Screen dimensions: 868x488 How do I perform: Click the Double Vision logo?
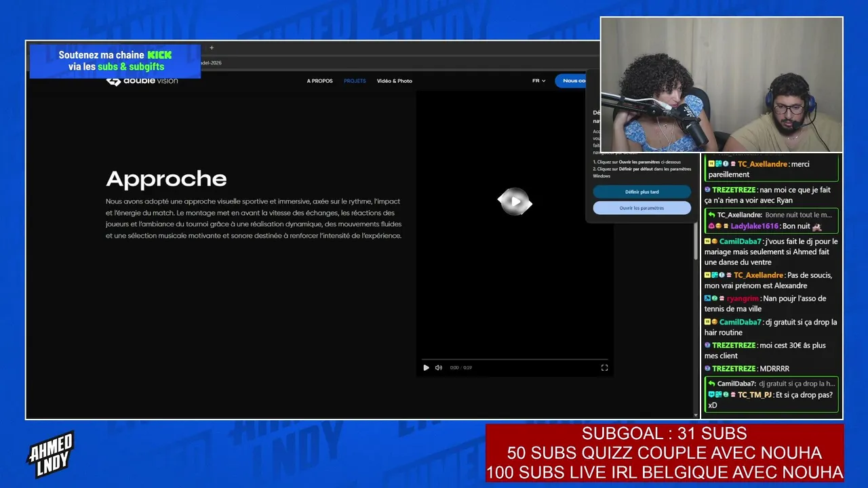(x=142, y=81)
